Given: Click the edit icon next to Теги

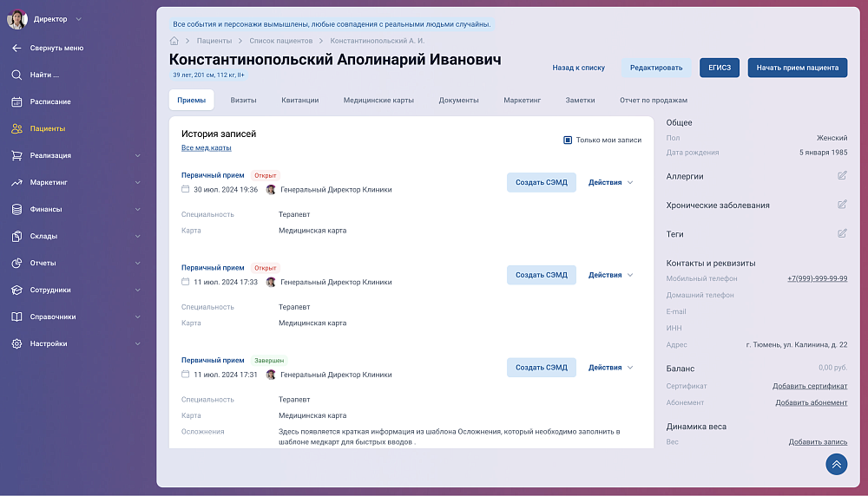Looking at the screenshot, I should pyautogui.click(x=842, y=233).
